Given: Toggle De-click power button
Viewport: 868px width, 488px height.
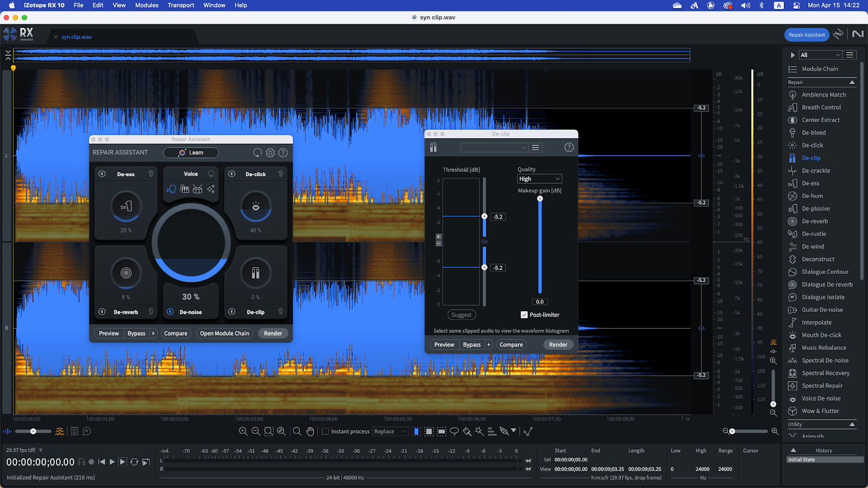Looking at the screenshot, I should pos(232,174).
